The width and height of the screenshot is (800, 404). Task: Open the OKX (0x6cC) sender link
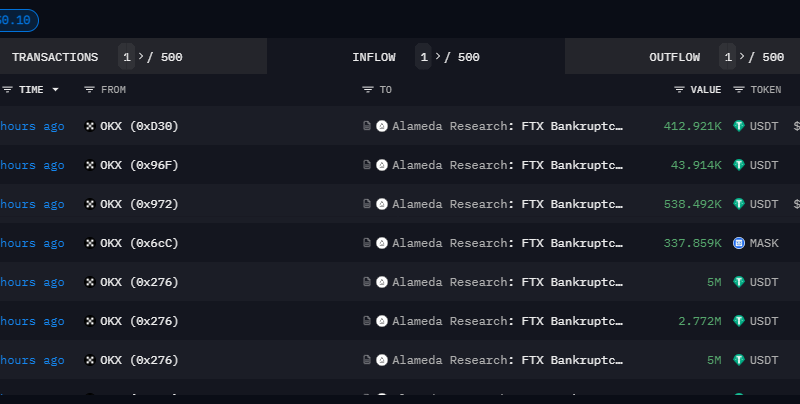pyautogui.click(x=139, y=243)
